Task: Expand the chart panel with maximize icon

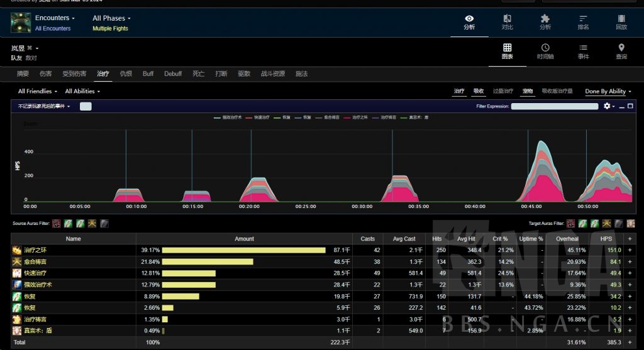Action: (630, 106)
